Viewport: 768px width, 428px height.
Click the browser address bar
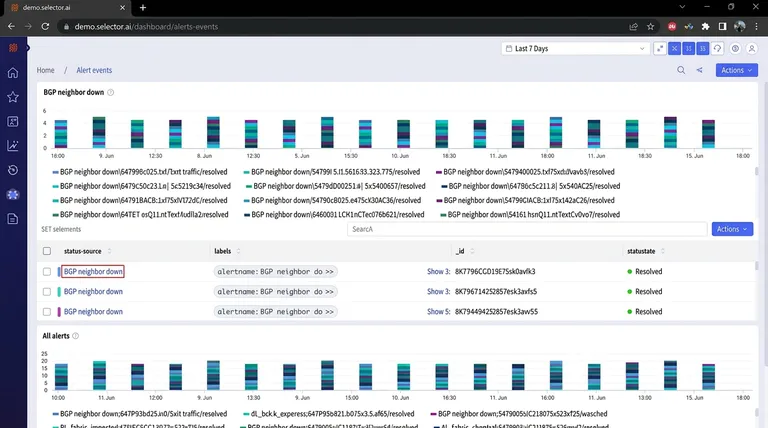[343, 26]
